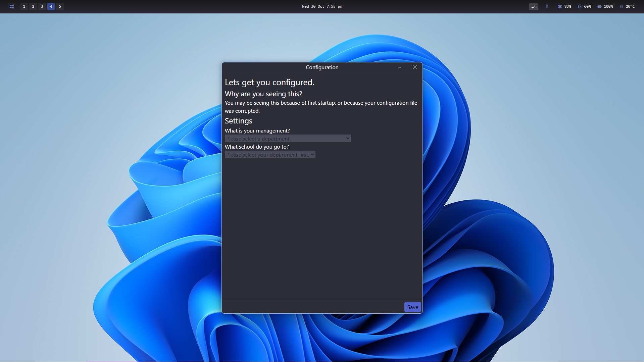Switch to workspace 1
The width and height of the screenshot is (644, 362).
[24, 6]
